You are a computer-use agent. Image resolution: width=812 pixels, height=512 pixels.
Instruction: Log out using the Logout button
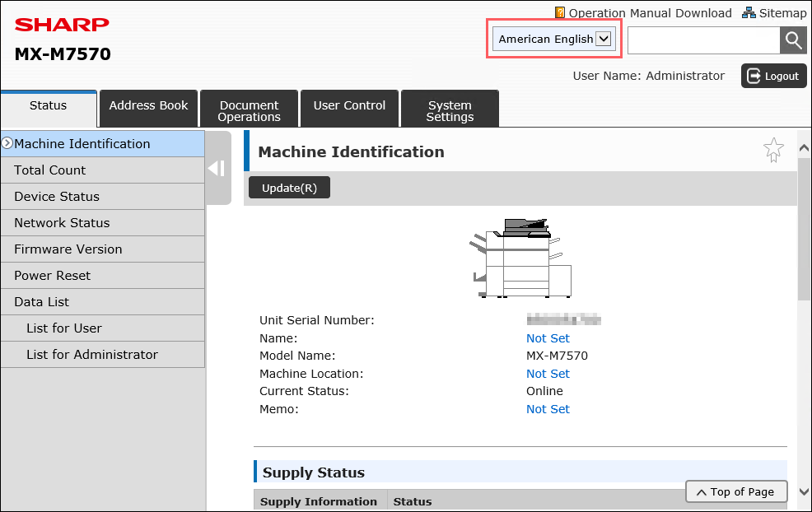(x=773, y=76)
